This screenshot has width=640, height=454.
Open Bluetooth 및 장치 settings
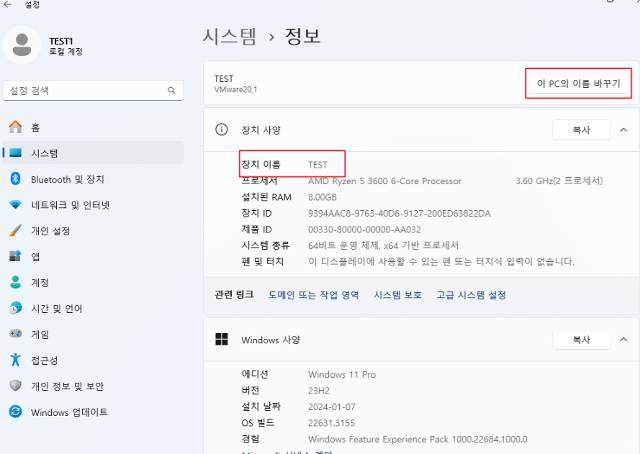click(93, 179)
